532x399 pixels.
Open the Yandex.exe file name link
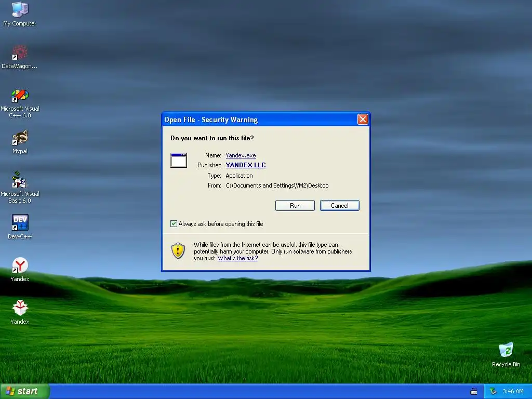(x=241, y=155)
